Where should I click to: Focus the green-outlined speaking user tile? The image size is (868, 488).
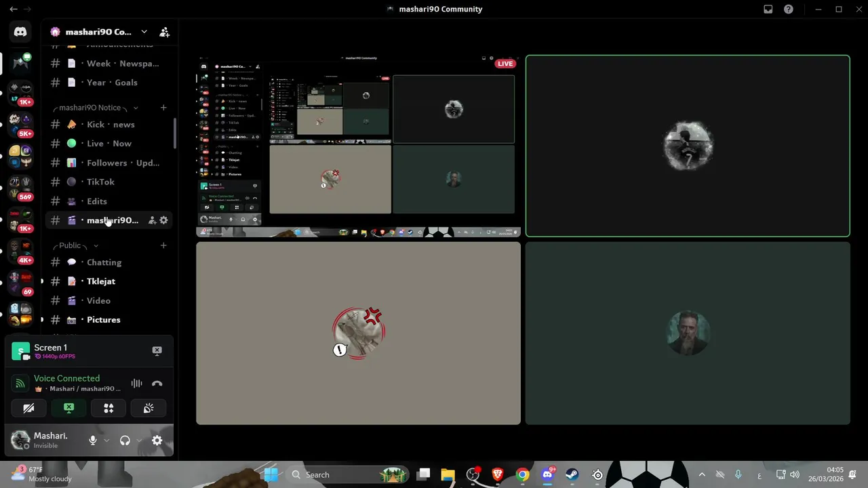click(x=688, y=146)
